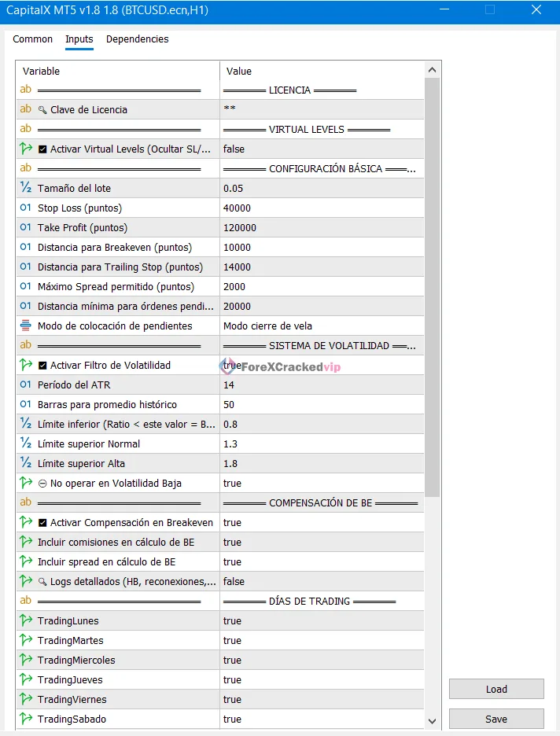Select the Límite inferior value 0.8
The image size is (560, 736).
point(322,425)
